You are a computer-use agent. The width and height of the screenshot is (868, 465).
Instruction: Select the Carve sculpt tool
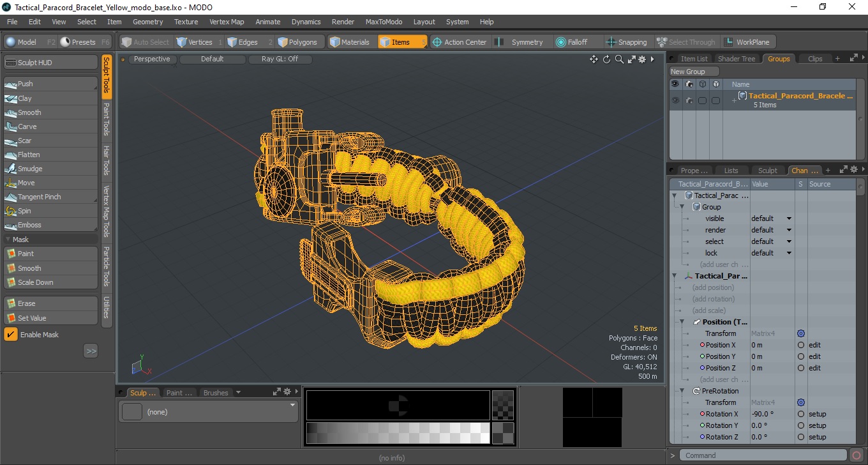coord(50,126)
